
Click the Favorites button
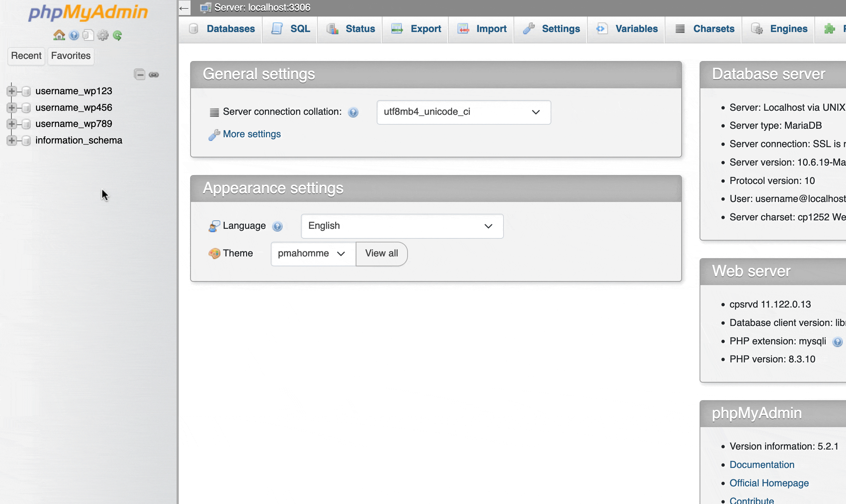pos(71,56)
